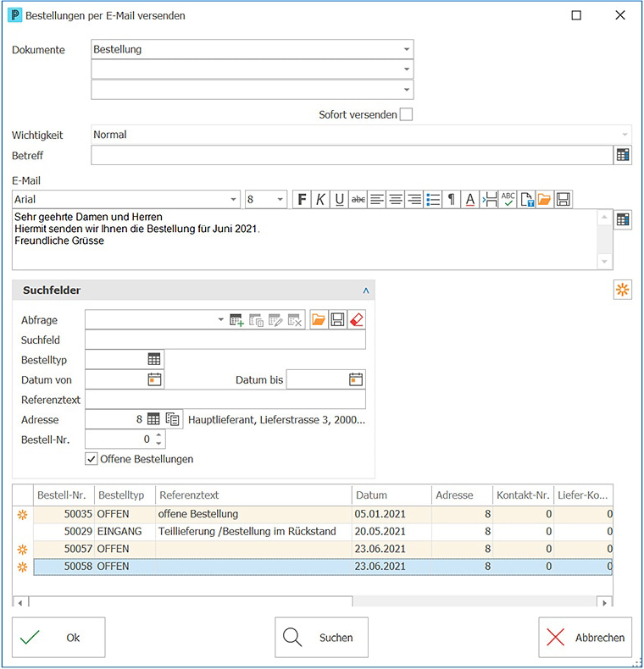644x669 pixels.
Task: Expand the Abfrage dropdown arrow
Action: click(x=221, y=319)
